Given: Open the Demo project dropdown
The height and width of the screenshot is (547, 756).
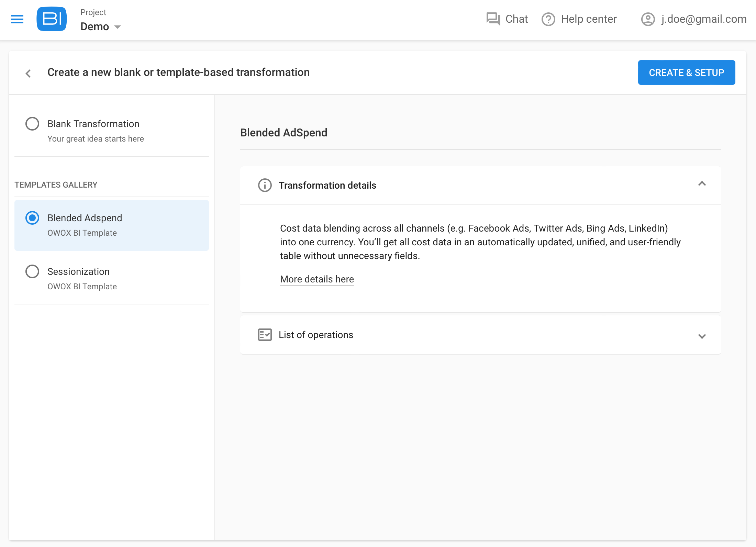Looking at the screenshot, I should click(x=100, y=26).
